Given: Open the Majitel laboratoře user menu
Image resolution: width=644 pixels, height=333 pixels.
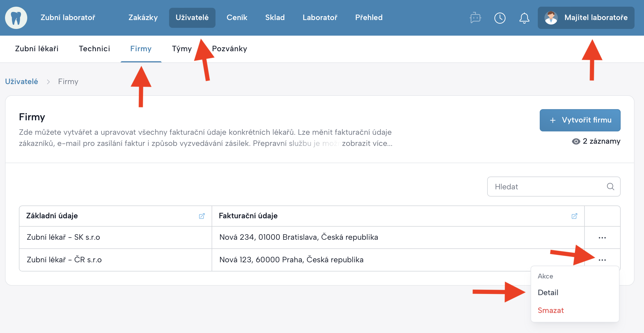Looking at the screenshot, I should click(x=586, y=18).
